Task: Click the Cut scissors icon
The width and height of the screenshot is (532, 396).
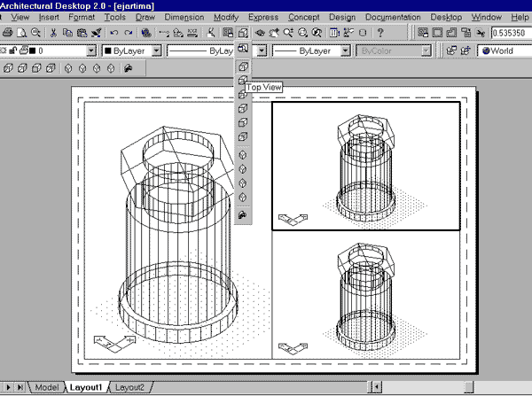Action: (54, 33)
